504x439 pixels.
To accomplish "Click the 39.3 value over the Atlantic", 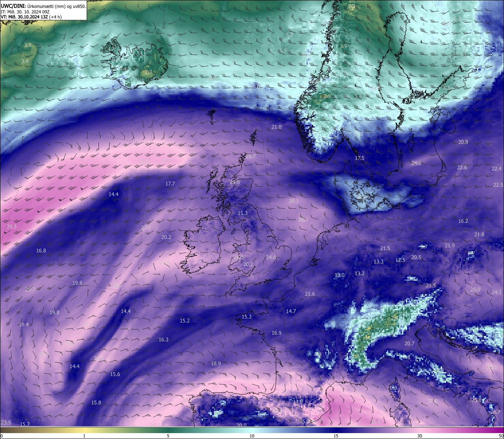I will (x=11, y=226).
